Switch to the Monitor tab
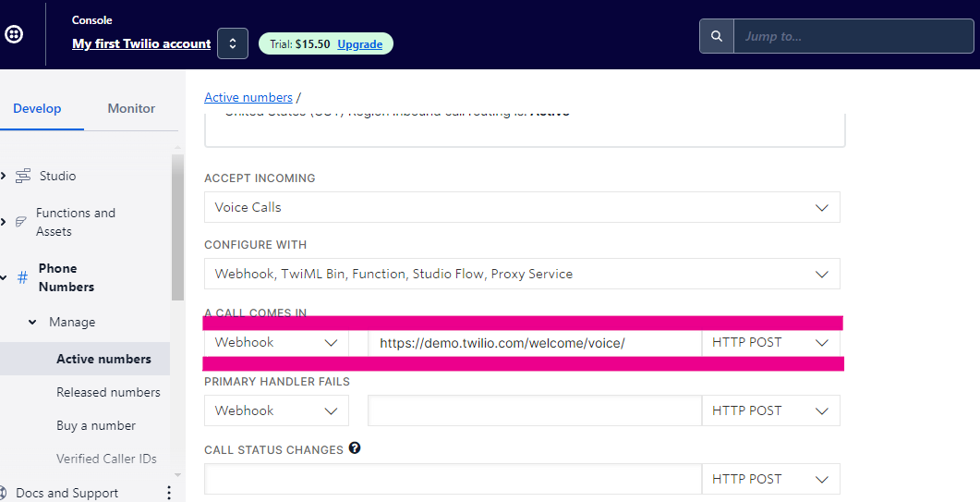This screenshot has width=980, height=502. pos(131,108)
